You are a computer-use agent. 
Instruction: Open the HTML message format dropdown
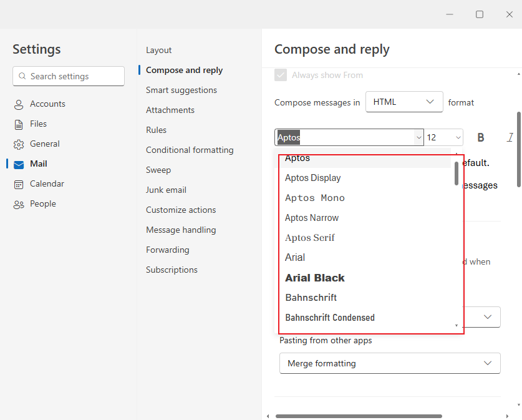pos(404,102)
